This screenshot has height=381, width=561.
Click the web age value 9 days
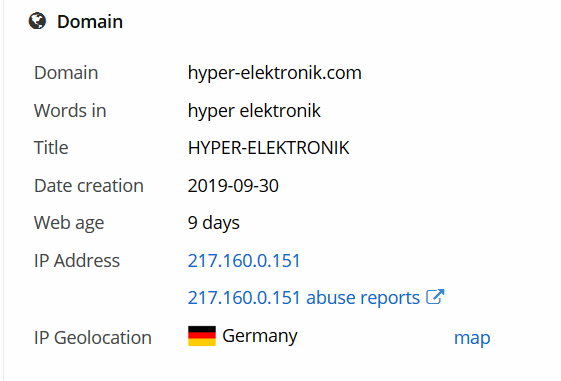click(x=214, y=223)
